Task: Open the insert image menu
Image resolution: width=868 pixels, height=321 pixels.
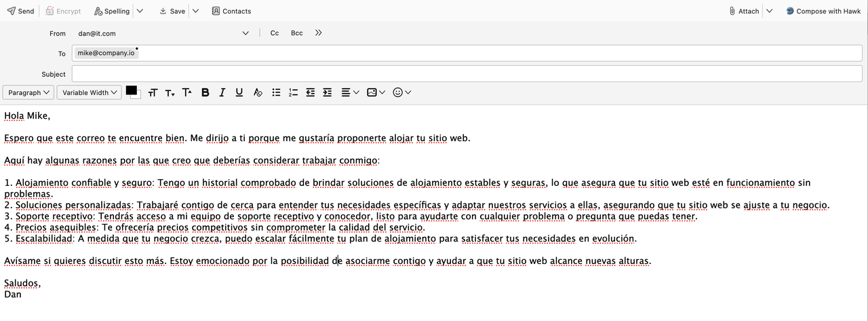Action: click(x=376, y=92)
